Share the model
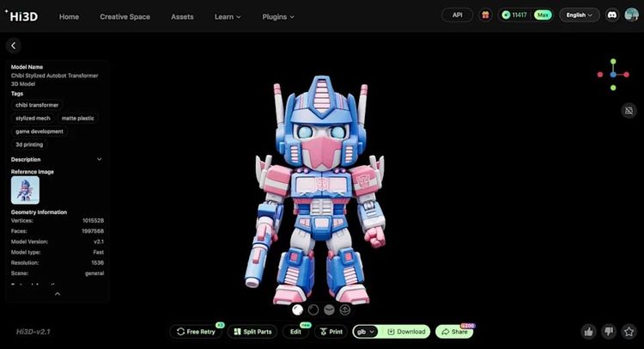The image size is (644, 349). point(454,331)
